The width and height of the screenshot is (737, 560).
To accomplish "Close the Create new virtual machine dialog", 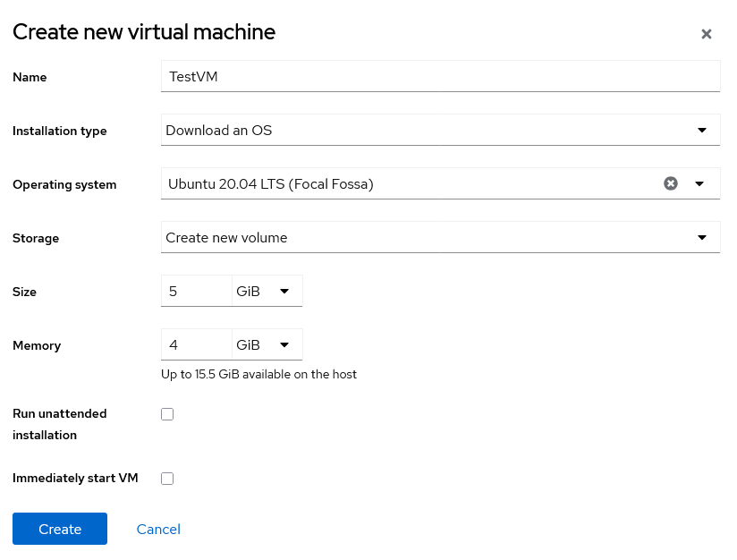I will (x=706, y=34).
